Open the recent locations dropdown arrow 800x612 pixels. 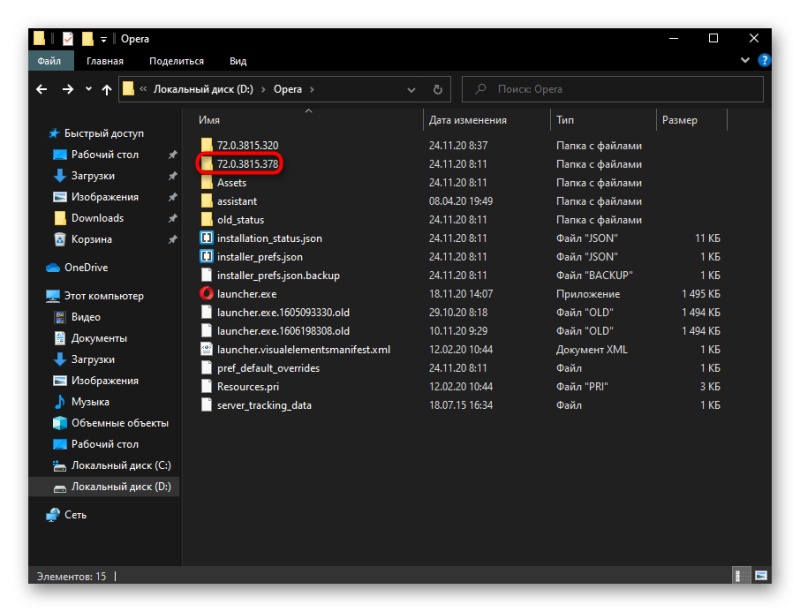[88, 89]
